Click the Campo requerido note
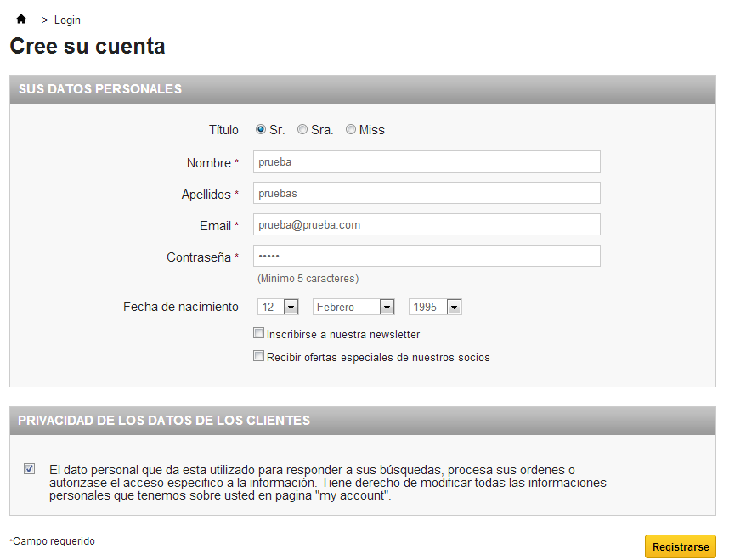Screen dimensions: 729x560 (x=53, y=541)
